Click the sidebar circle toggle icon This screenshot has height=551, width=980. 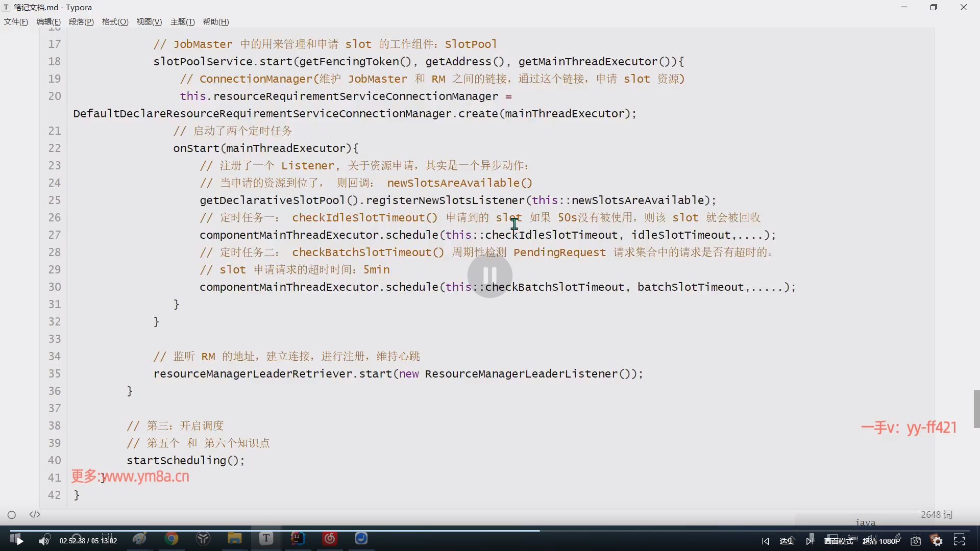(x=12, y=515)
